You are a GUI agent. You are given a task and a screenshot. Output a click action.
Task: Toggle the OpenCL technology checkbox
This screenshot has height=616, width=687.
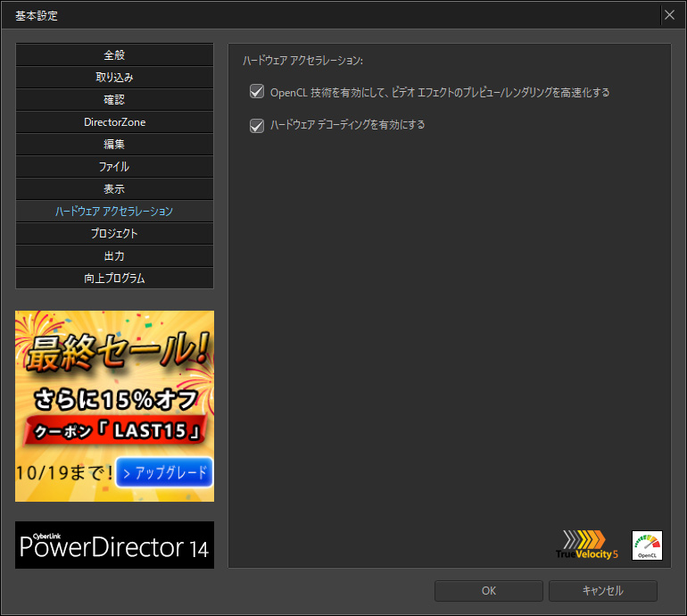(x=257, y=92)
